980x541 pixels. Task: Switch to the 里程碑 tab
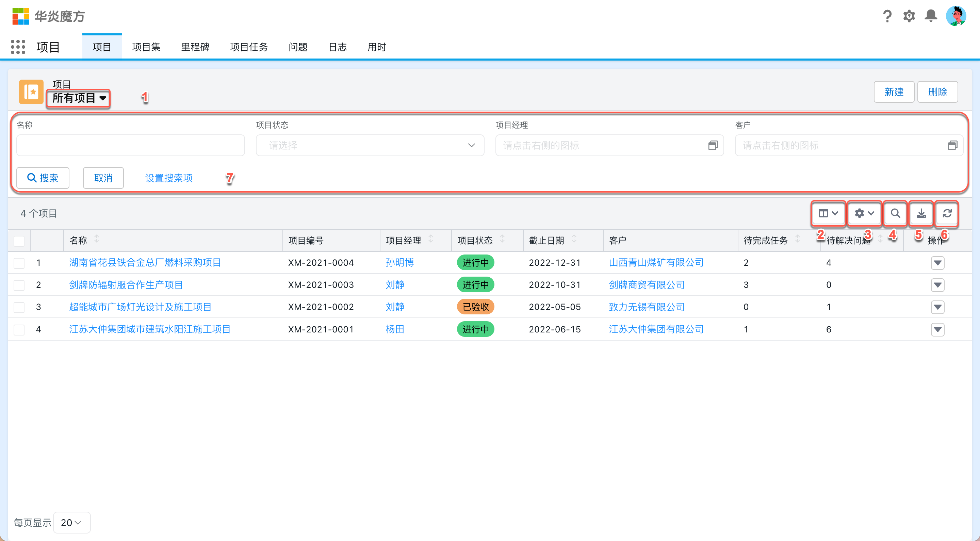click(196, 47)
